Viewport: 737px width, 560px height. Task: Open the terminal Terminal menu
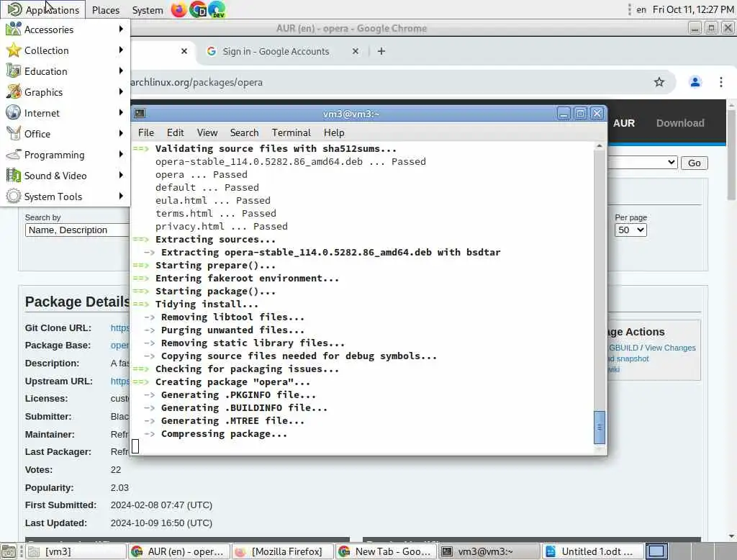click(x=291, y=132)
